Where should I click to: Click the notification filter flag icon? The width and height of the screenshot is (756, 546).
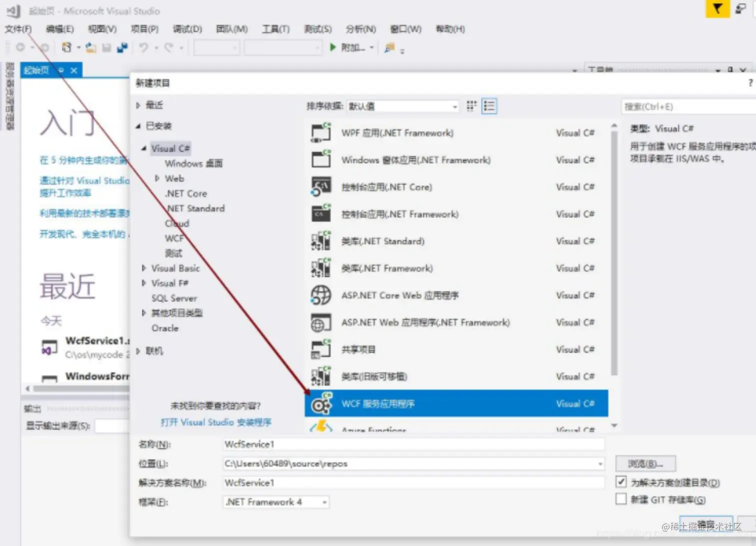tap(717, 8)
